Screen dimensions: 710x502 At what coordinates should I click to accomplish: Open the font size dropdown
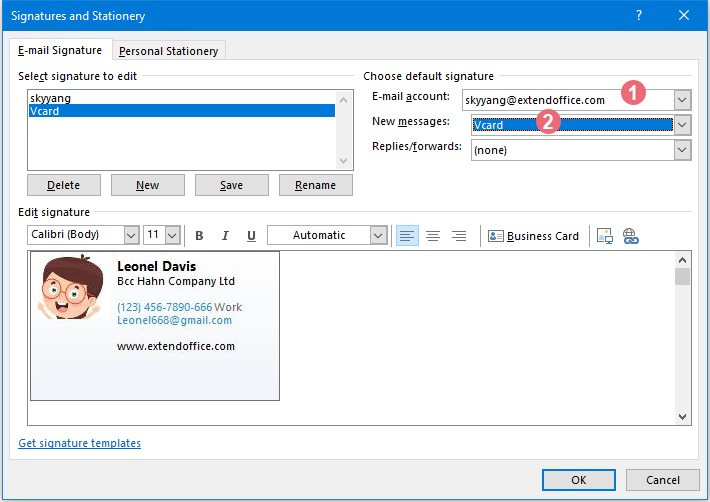[173, 235]
